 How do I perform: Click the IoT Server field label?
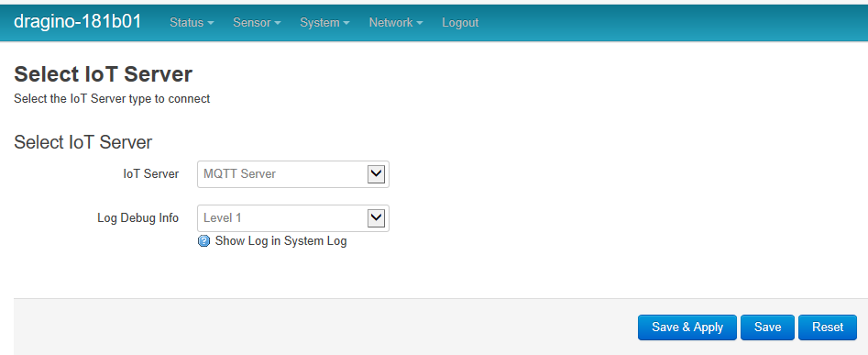tap(151, 174)
